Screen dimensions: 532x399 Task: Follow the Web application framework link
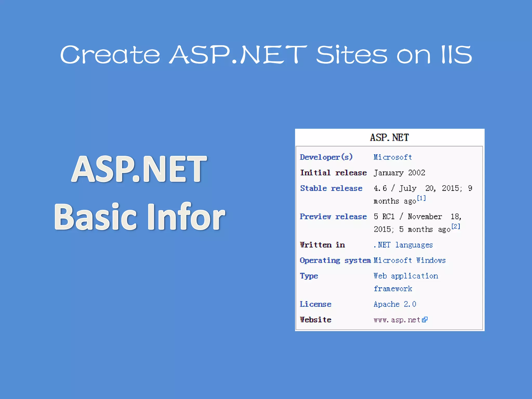[x=406, y=282]
